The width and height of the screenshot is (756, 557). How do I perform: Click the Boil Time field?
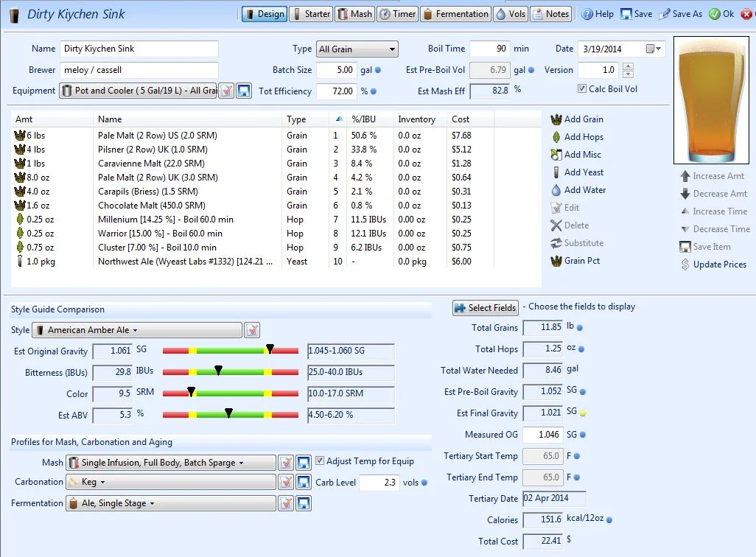tap(489, 49)
